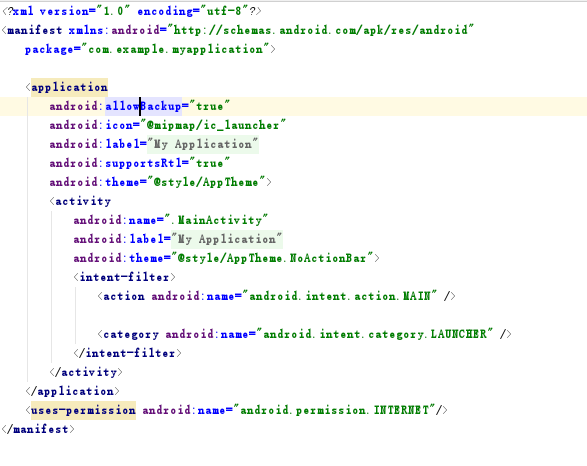Click the activity android:label "My Application" value

point(226,240)
